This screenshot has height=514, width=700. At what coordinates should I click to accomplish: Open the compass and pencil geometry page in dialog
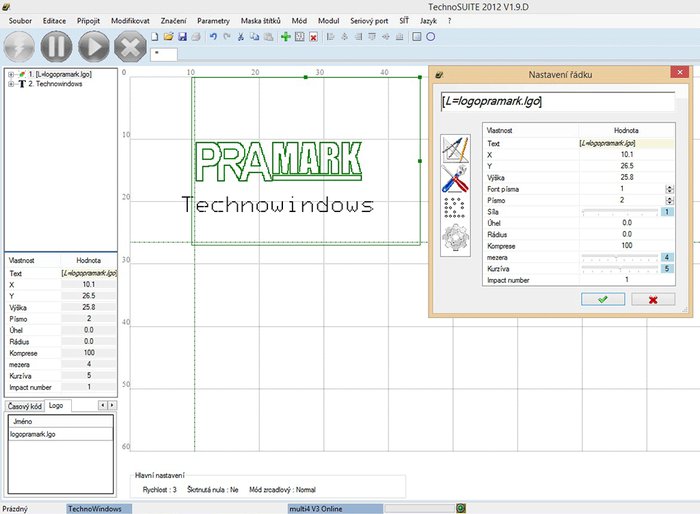tap(455, 149)
